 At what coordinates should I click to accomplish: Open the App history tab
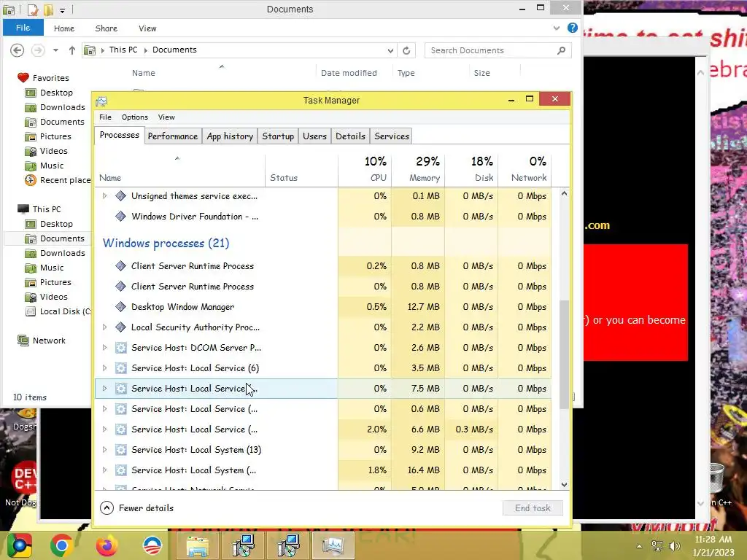coord(230,136)
